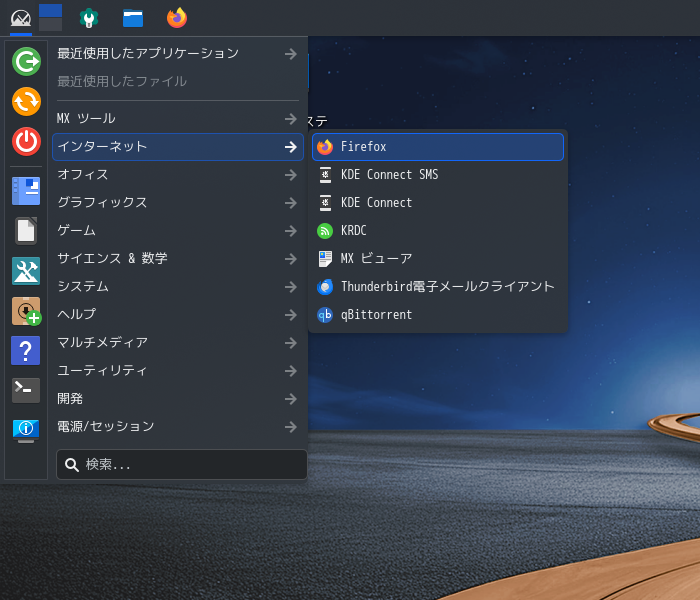
Task: Select the KRDC entry text
Action: click(354, 231)
